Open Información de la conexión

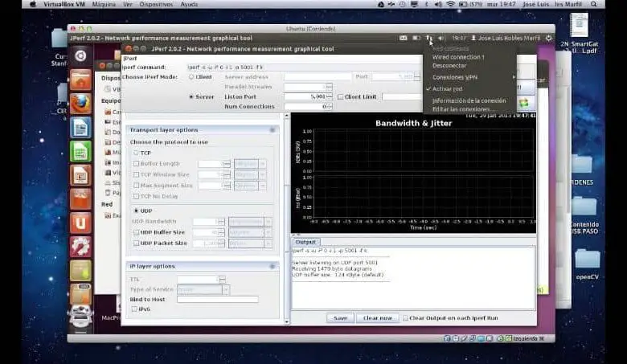469,100
